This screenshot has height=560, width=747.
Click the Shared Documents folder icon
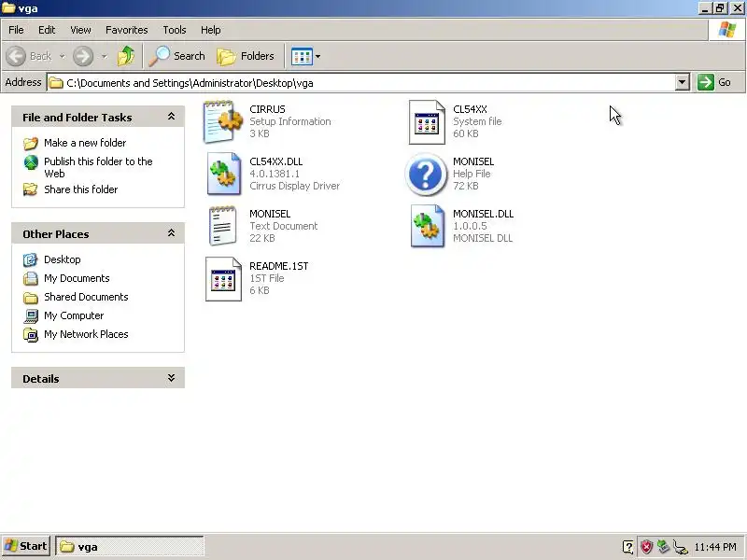coord(31,298)
